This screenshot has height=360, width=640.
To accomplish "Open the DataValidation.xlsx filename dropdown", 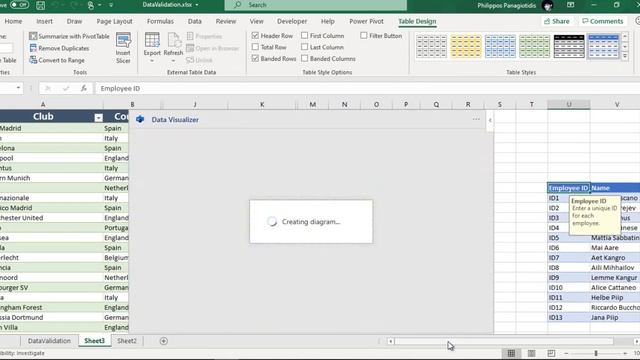I will [x=197, y=5].
